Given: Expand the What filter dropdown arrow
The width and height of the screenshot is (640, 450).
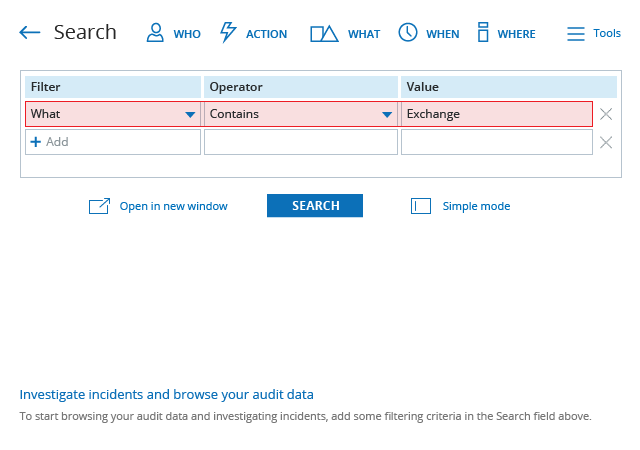Looking at the screenshot, I should pyautogui.click(x=190, y=115).
